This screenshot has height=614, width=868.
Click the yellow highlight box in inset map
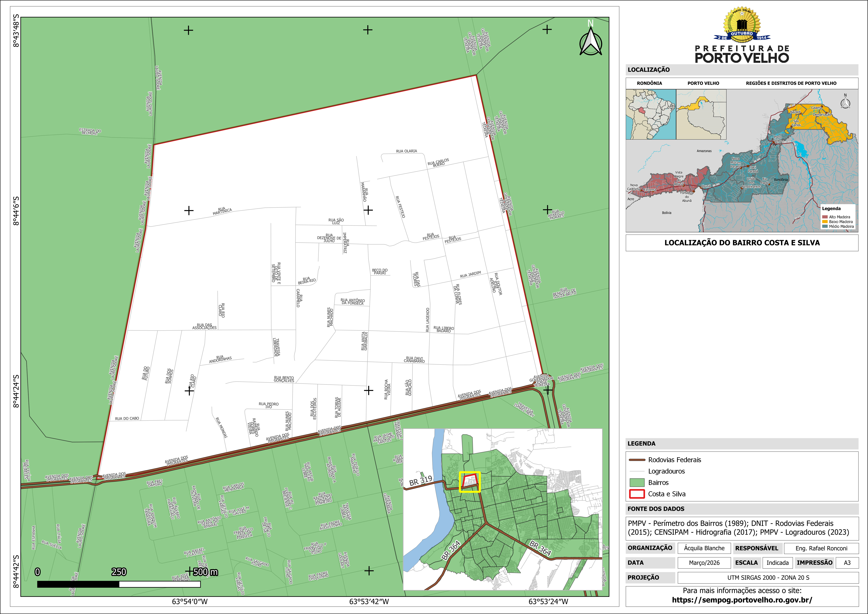[x=470, y=482]
